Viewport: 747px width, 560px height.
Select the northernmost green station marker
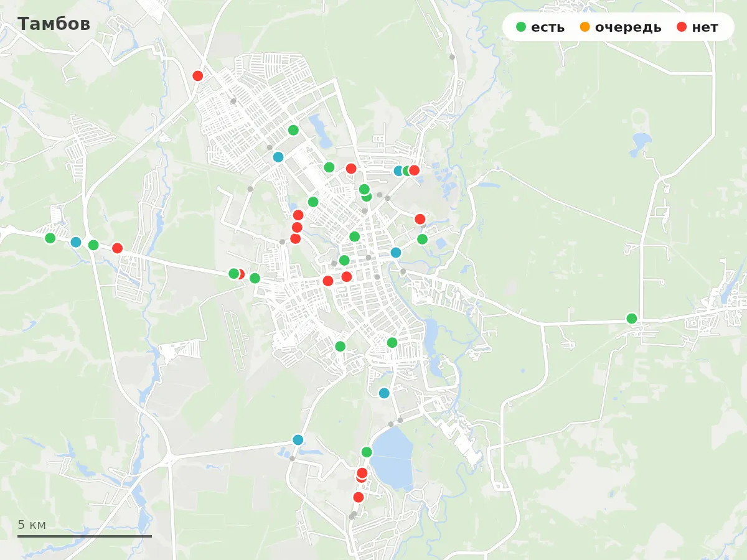click(x=293, y=130)
